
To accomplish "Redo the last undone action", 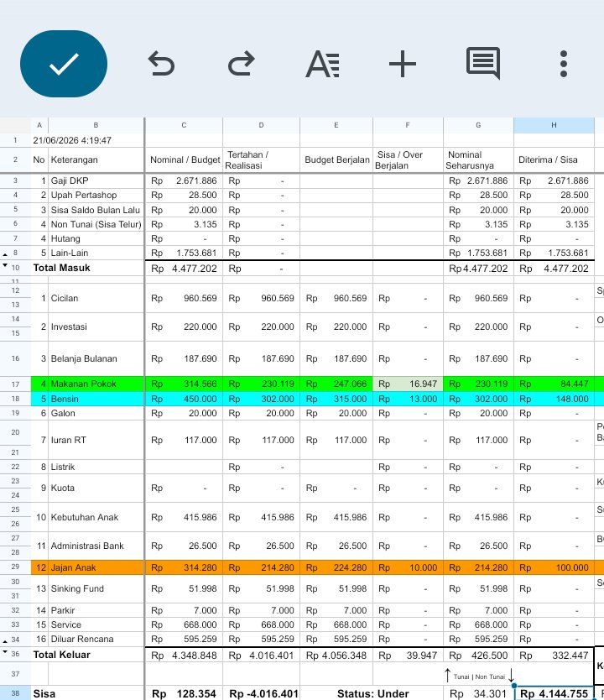I will point(242,64).
